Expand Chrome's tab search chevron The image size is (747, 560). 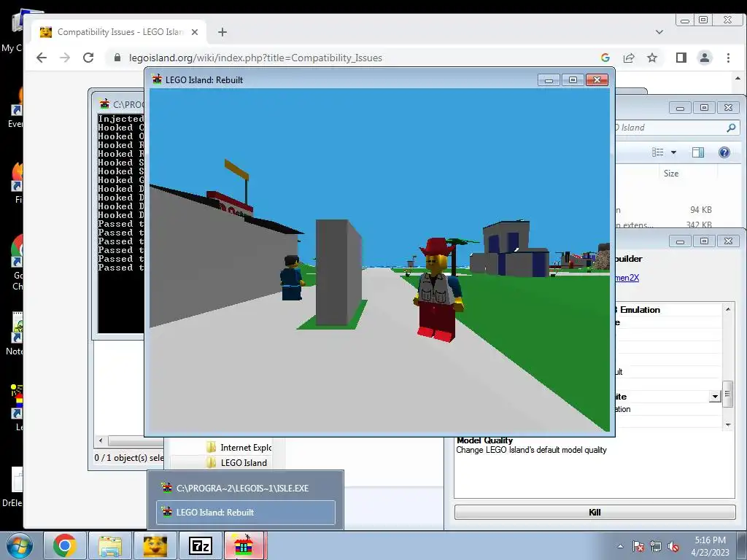pyautogui.click(x=659, y=32)
